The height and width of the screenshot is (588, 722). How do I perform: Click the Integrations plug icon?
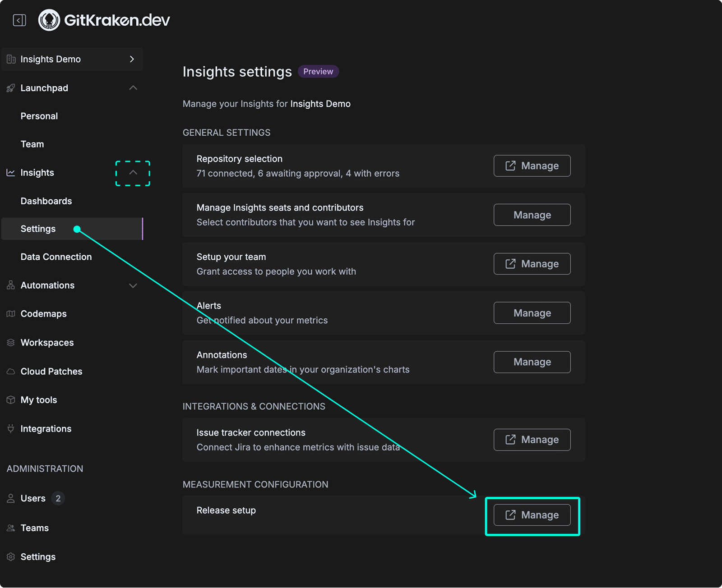[x=10, y=428]
